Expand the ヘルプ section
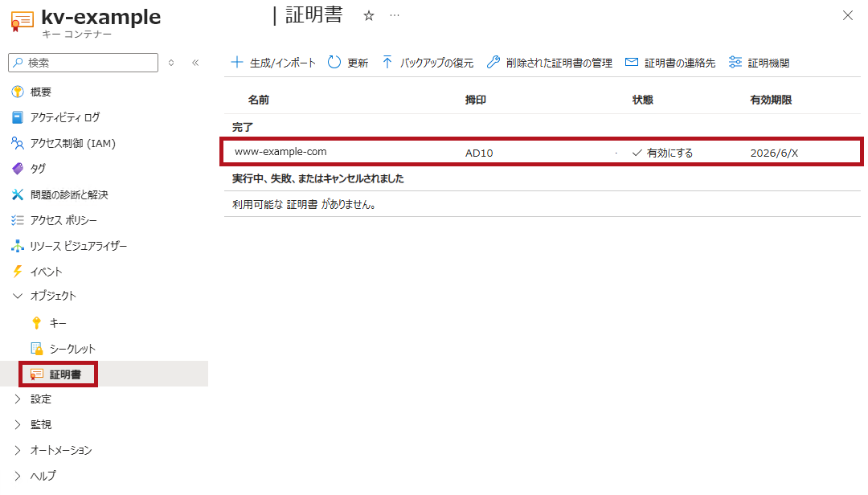 click(x=18, y=476)
